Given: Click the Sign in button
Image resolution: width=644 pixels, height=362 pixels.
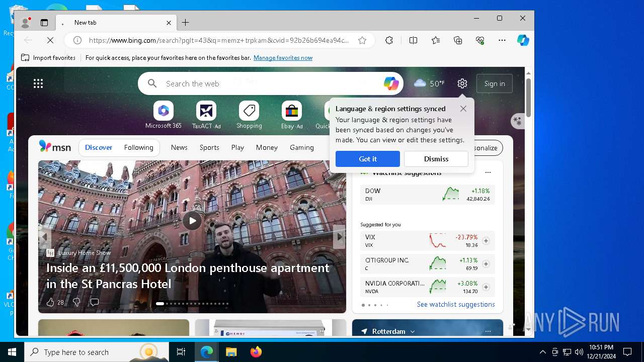Looking at the screenshot, I should (x=495, y=83).
